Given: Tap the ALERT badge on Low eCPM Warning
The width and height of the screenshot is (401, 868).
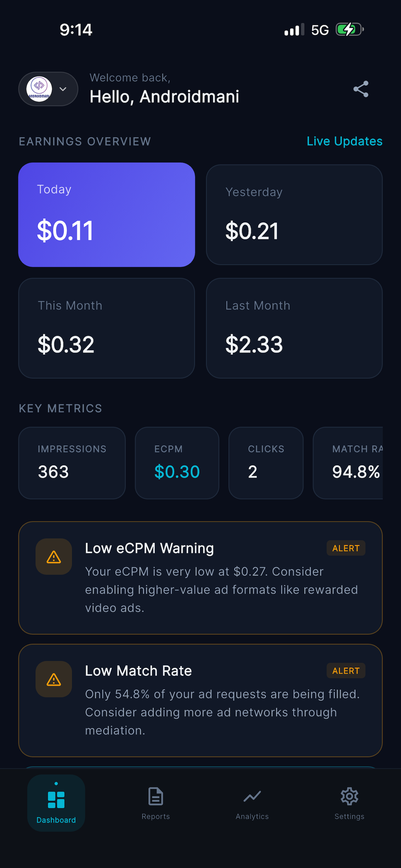Looking at the screenshot, I should 346,548.
